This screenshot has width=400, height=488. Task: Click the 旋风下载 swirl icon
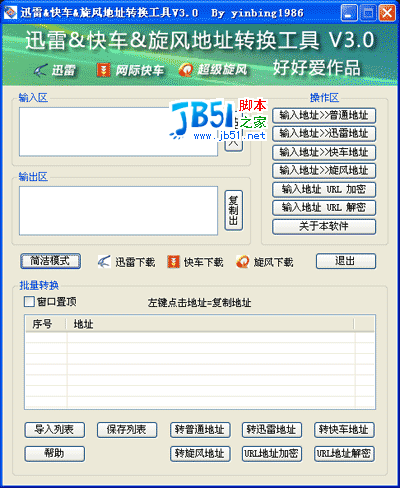242,262
